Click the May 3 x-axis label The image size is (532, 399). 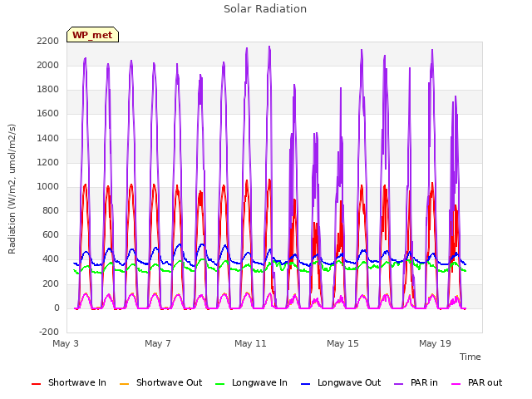(66, 343)
